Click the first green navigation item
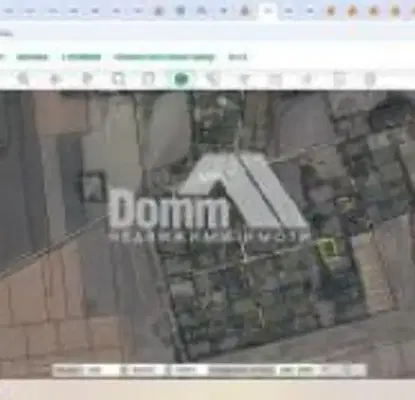 coord(32,57)
